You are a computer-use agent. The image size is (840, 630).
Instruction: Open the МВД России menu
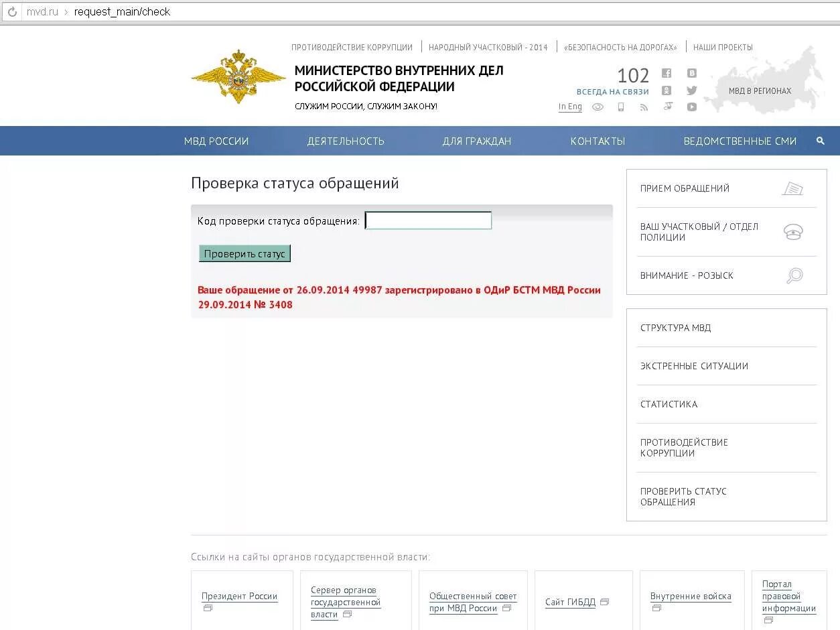[216, 141]
